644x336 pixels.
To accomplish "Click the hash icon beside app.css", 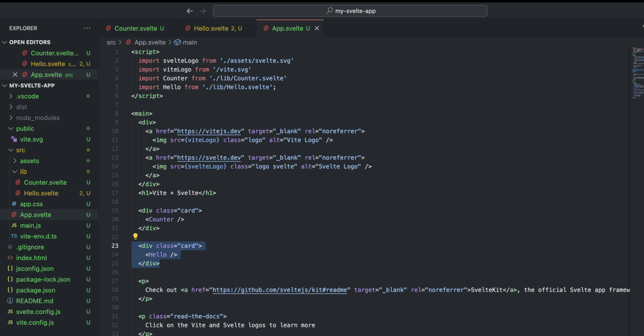I will (x=14, y=204).
